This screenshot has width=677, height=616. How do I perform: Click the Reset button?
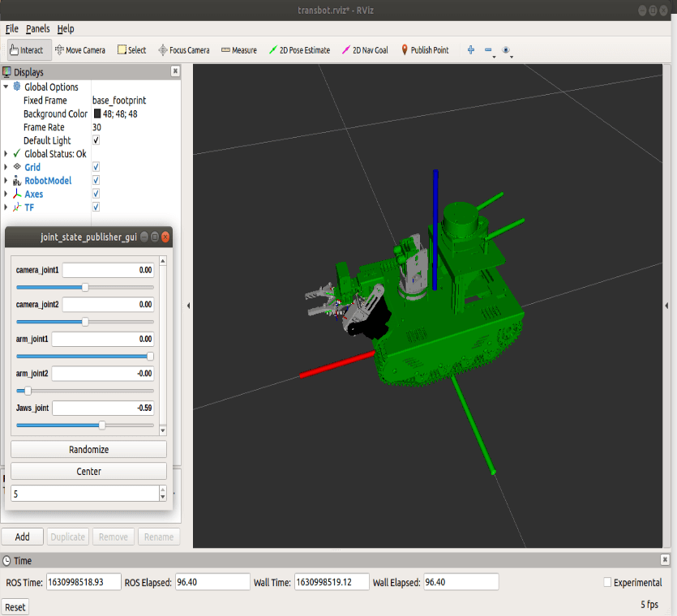pos(15,607)
